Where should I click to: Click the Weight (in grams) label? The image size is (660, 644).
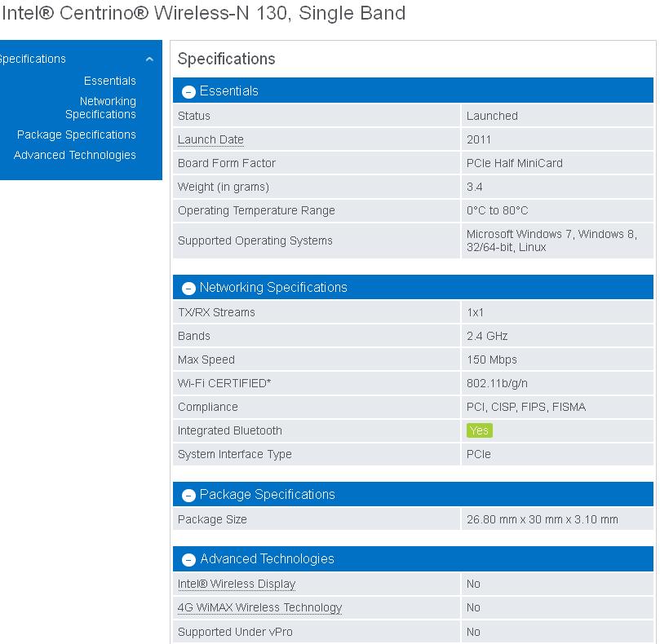pos(224,187)
